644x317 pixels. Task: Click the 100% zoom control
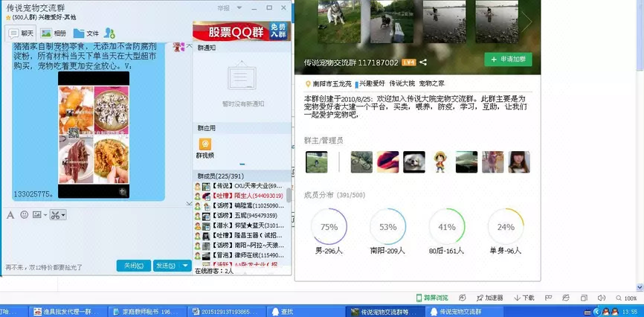tap(626, 298)
